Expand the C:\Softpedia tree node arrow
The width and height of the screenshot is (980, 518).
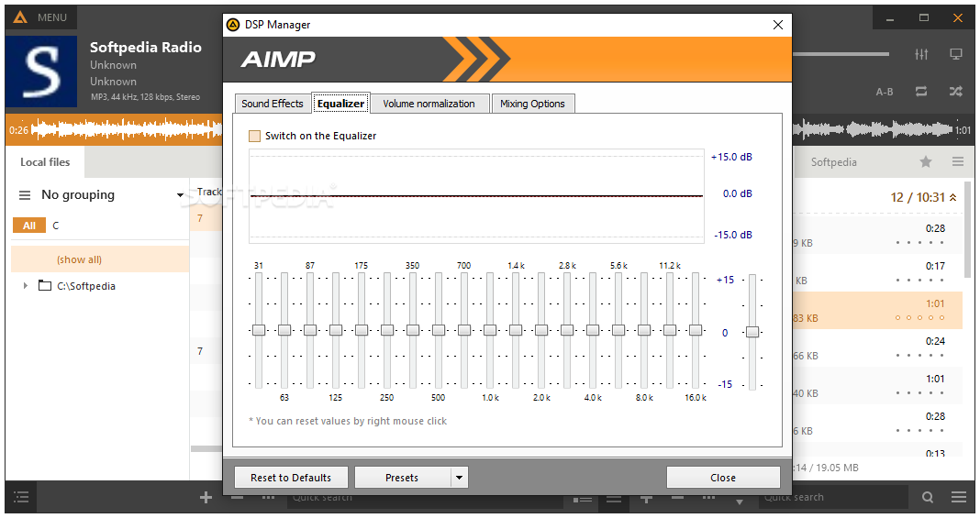click(26, 286)
